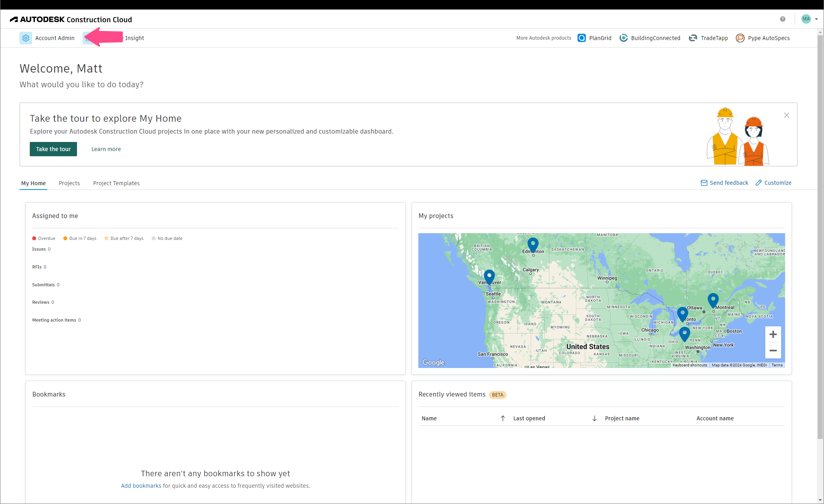824x504 pixels.
Task: Click the Send feedback envelope icon
Action: coord(704,183)
